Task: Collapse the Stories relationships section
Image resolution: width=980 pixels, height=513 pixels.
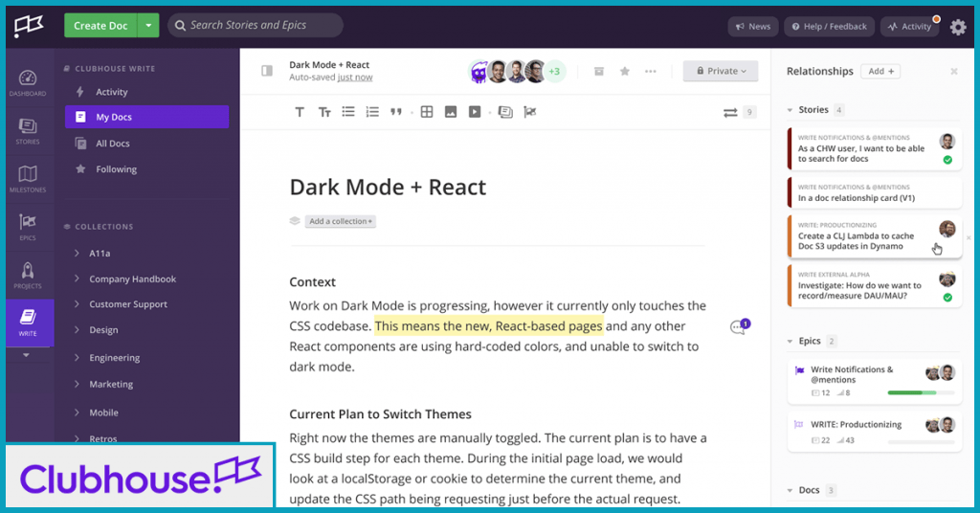Action: [790, 110]
